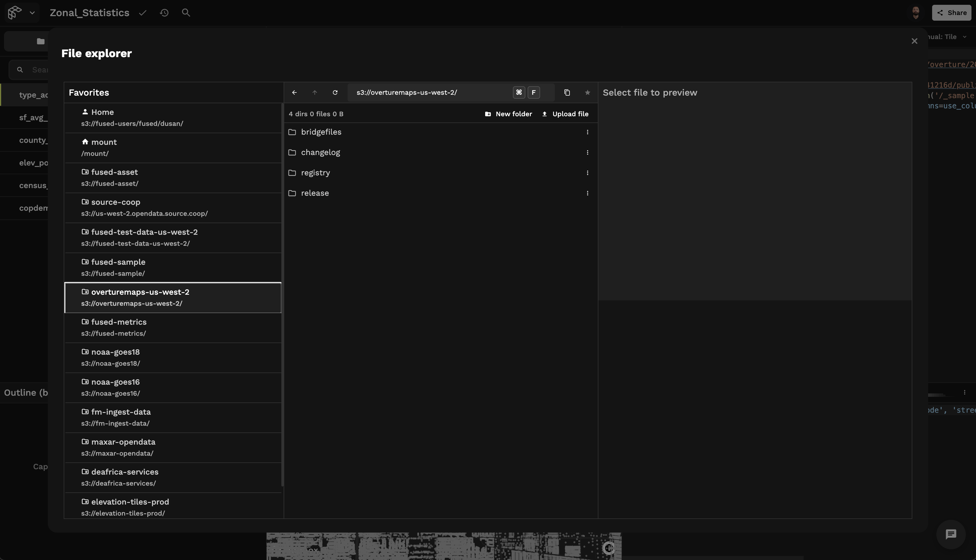Go back using the back arrow

pyautogui.click(x=294, y=92)
